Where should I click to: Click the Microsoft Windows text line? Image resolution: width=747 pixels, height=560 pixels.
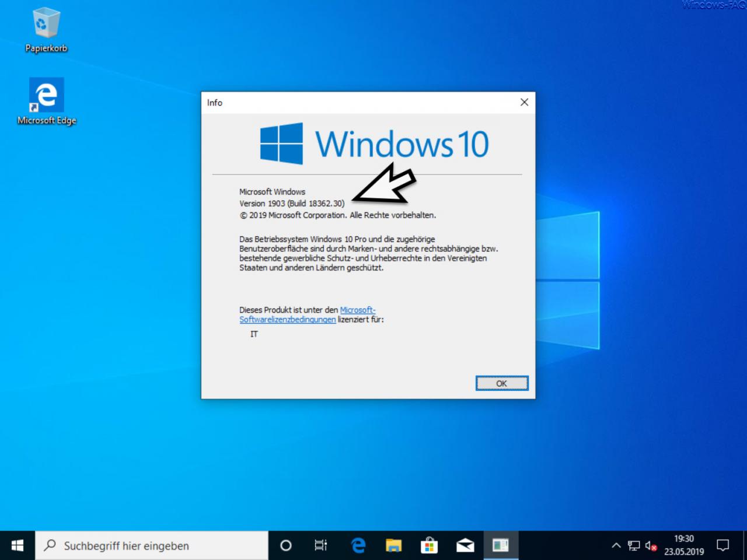(272, 192)
